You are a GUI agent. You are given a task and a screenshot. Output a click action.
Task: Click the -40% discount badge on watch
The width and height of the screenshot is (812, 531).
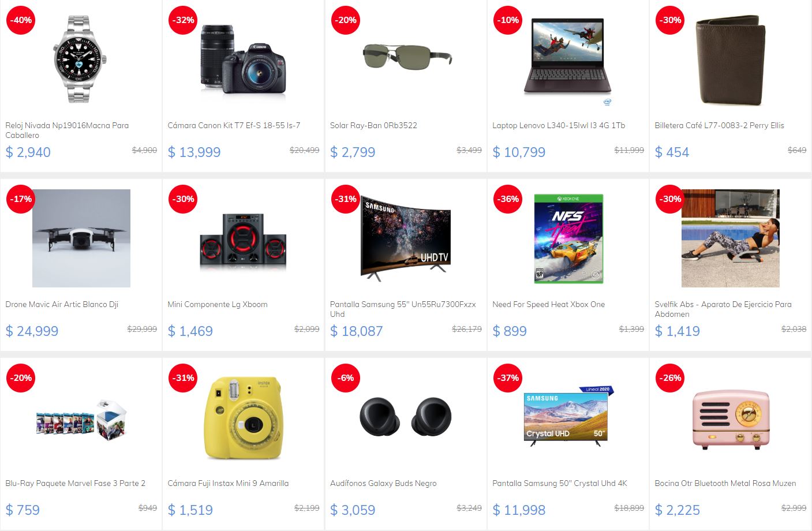[21, 20]
